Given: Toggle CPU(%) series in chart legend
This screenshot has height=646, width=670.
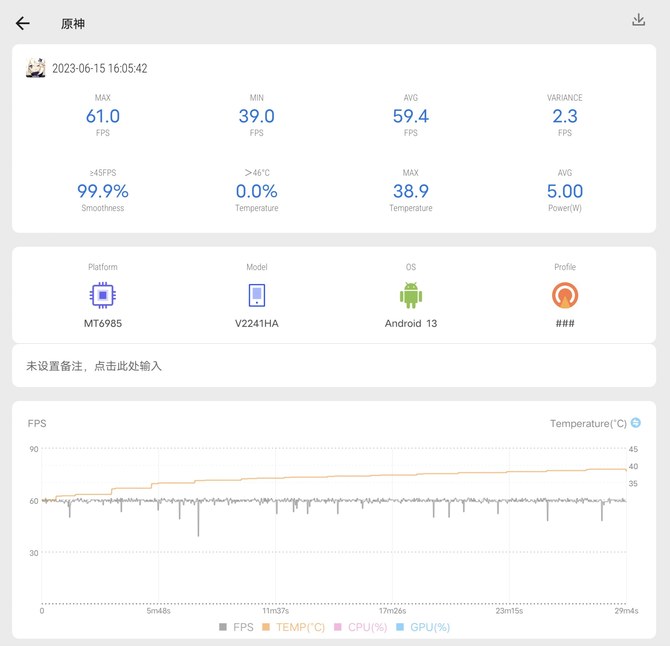Looking at the screenshot, I should [360, 627].
